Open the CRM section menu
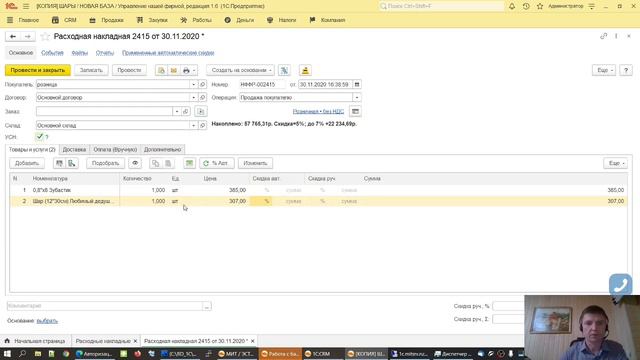 [x=64, y=20]
